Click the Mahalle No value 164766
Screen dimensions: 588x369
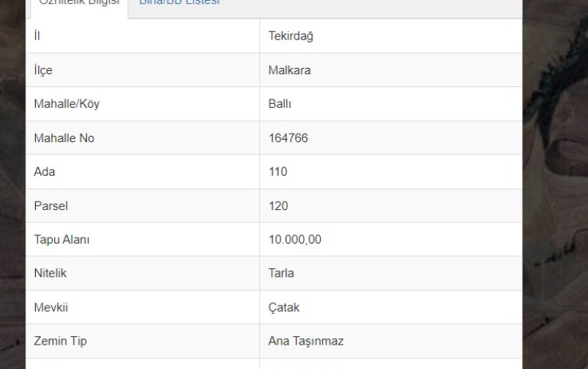[x=288, y=138]
